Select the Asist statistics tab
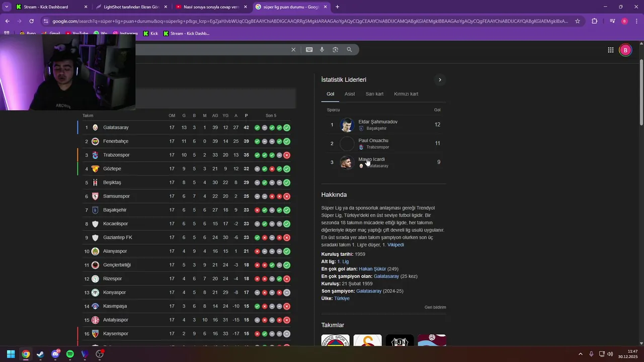644x362 pixels. 350,94
